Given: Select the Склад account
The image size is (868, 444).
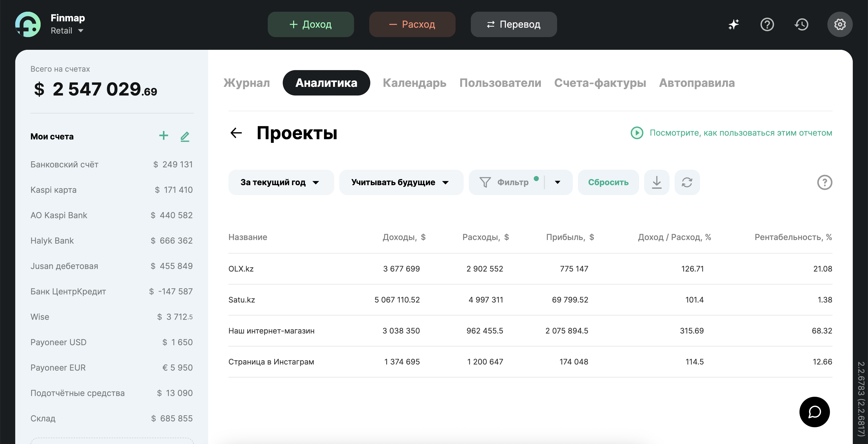Looking at the screenshot, I should [111, 418].
